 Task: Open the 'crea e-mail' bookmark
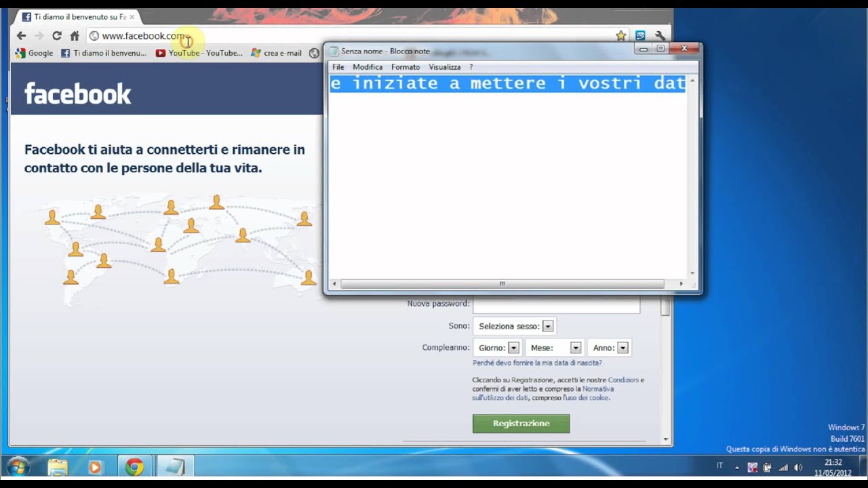tap(276, 53)
